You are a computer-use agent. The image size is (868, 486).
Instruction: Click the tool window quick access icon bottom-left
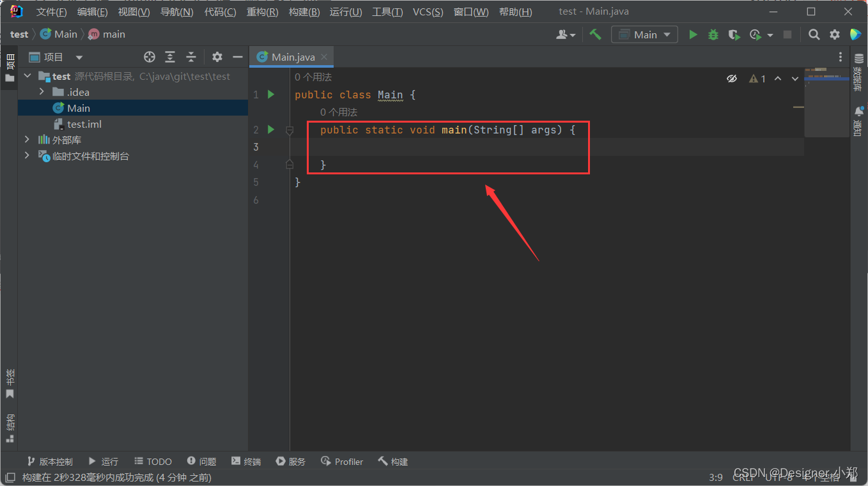(10, 477)
